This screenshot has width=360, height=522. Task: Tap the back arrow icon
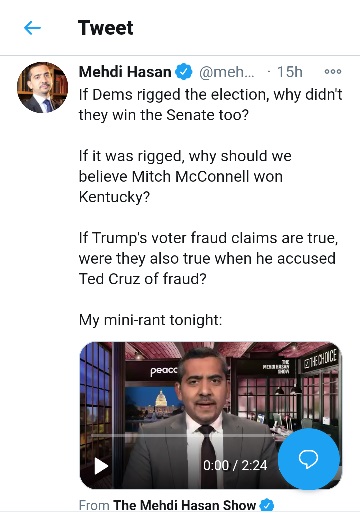(32, 28)
